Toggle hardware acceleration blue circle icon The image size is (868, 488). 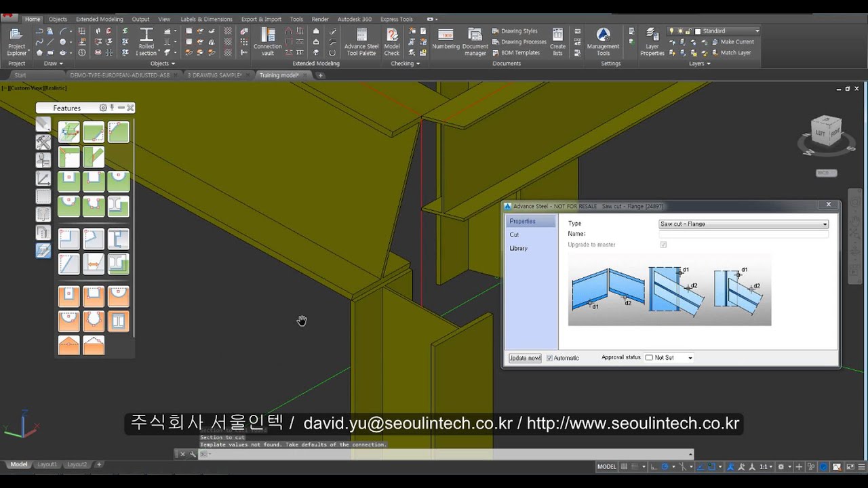[x=823, y=466]
